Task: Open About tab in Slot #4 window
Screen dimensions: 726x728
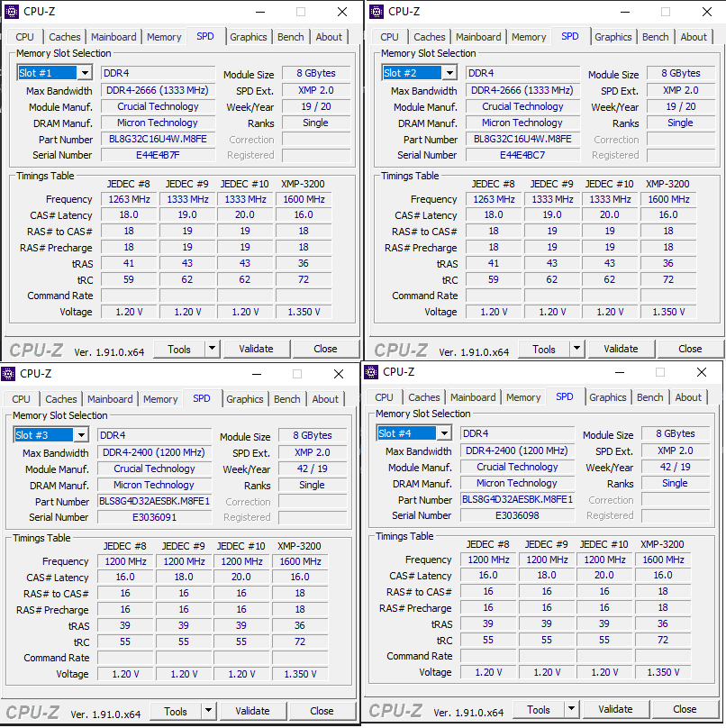Action: (688, 397)
